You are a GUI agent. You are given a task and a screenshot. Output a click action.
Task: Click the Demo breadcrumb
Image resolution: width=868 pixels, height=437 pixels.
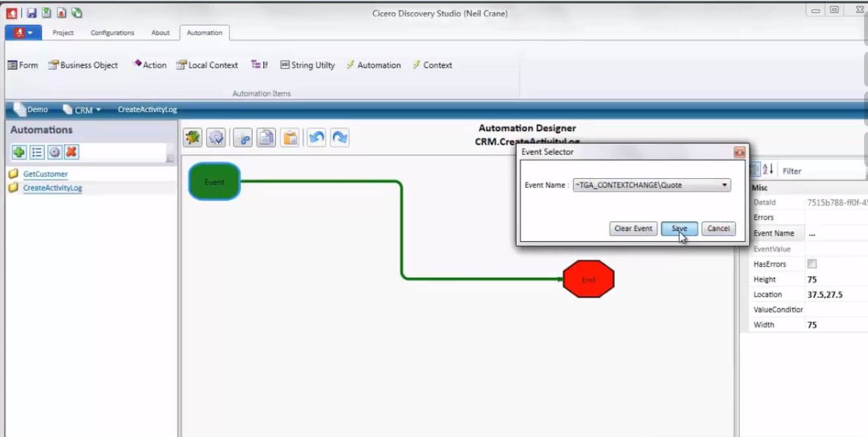click(x=31, y=110)
